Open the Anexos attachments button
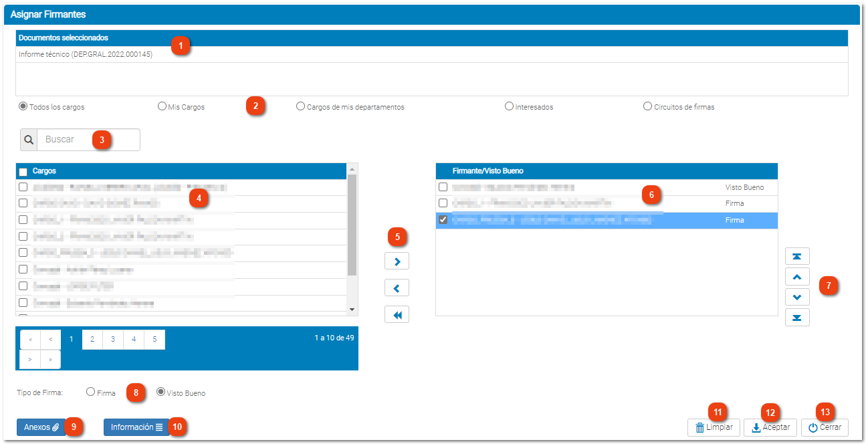Screen dimensions: 868x446 41,427
